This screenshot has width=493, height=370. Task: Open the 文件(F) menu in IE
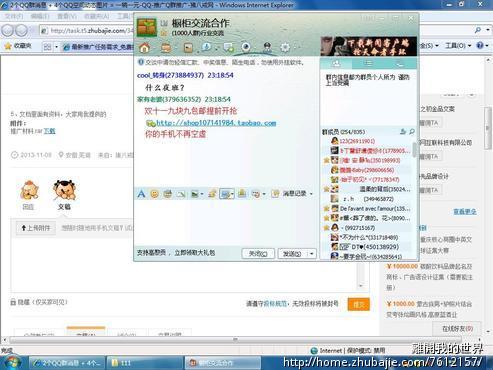tap(14, 16)
